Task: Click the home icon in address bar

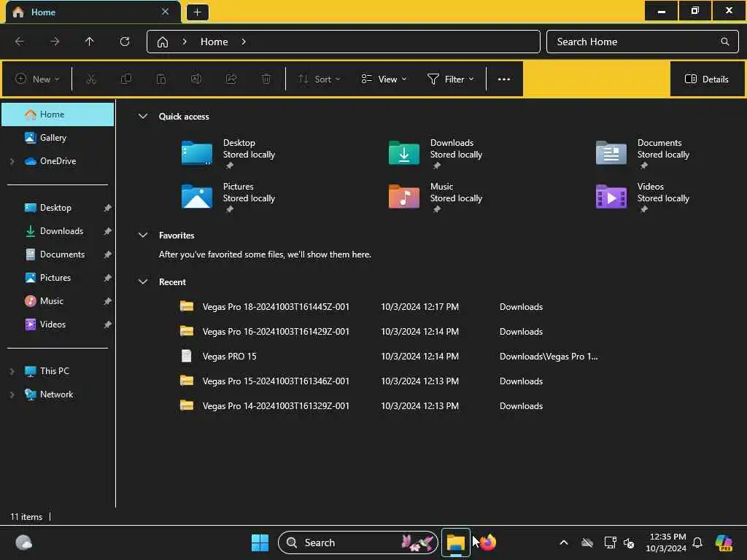Action: [163, 42]
